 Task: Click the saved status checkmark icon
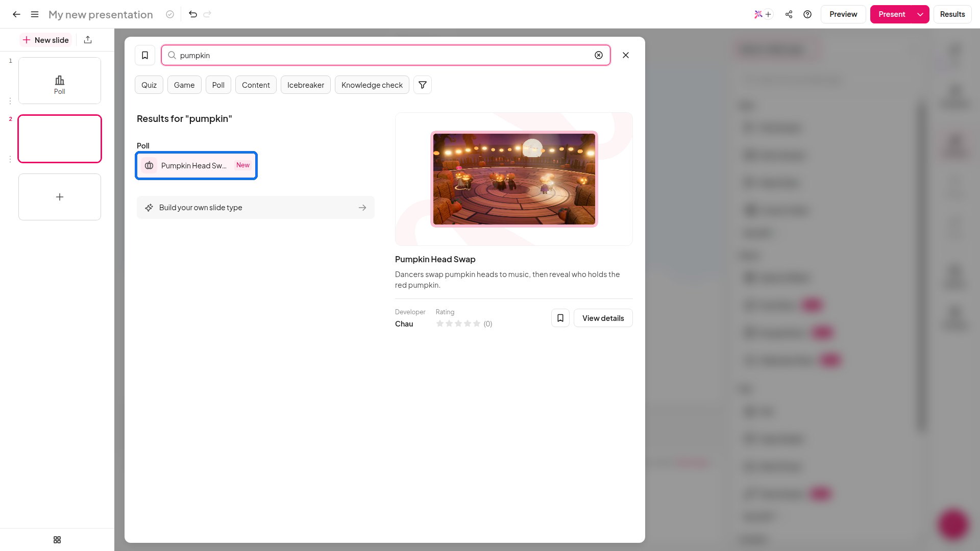(170, 14)
